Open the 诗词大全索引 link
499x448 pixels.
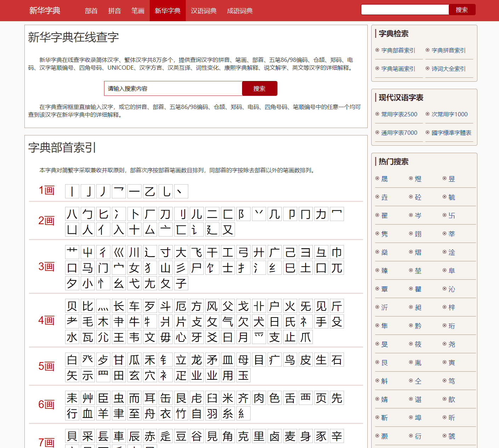coord(449,69)
